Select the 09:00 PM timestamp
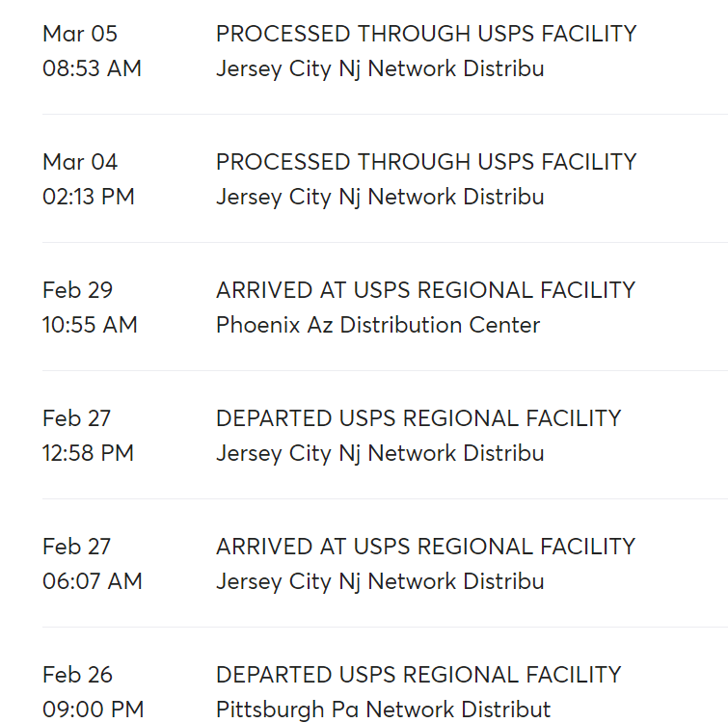Viewport: 728px width, 723px height. coord(93,710)
